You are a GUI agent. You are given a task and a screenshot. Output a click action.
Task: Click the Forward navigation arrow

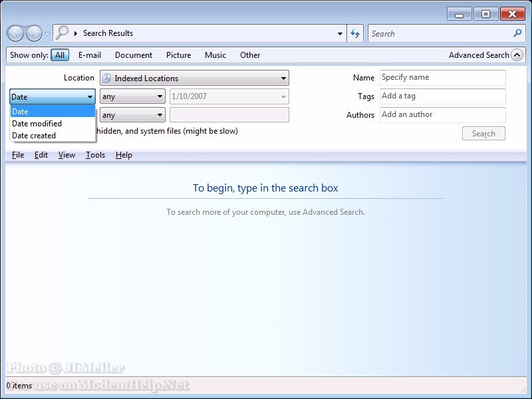click(34, 34)
